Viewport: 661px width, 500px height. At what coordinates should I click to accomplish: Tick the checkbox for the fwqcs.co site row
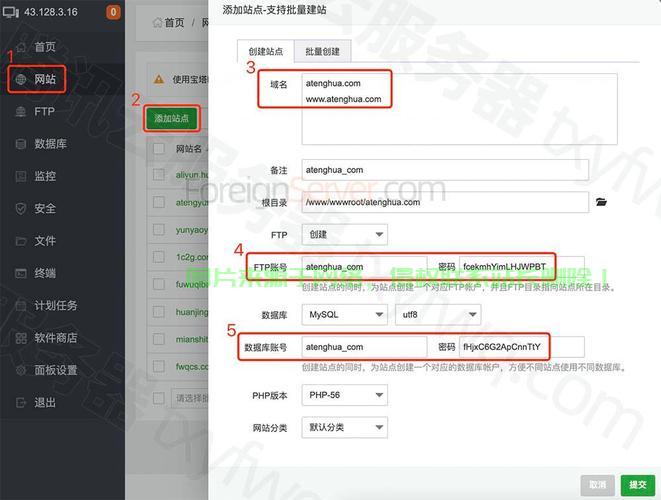coord(159,366)
